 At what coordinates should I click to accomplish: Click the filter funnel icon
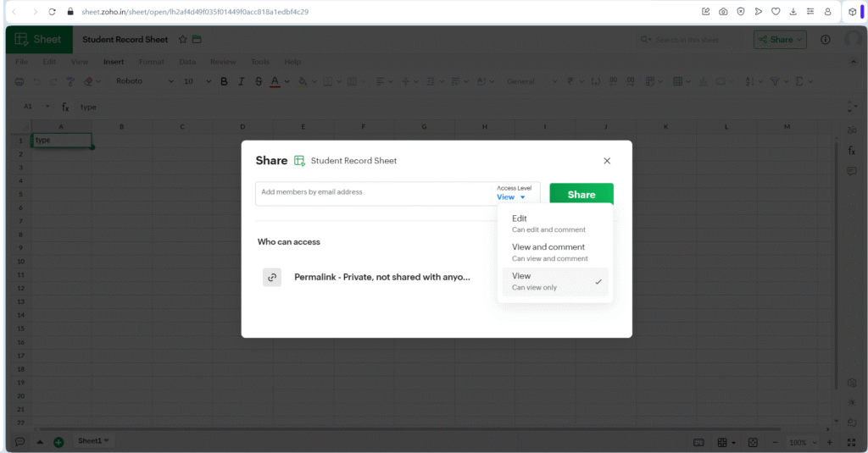[775, 81]
